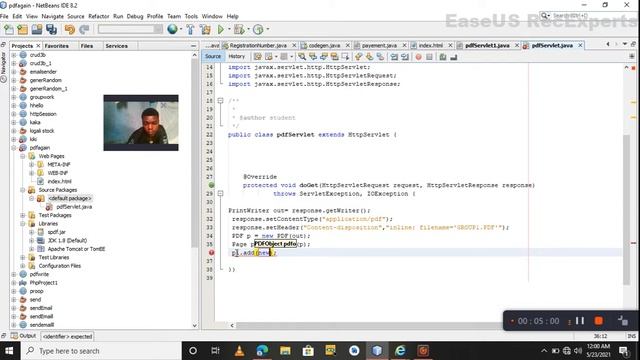
Task: Click the Stop Macro Recording icon
Action: 429,57
